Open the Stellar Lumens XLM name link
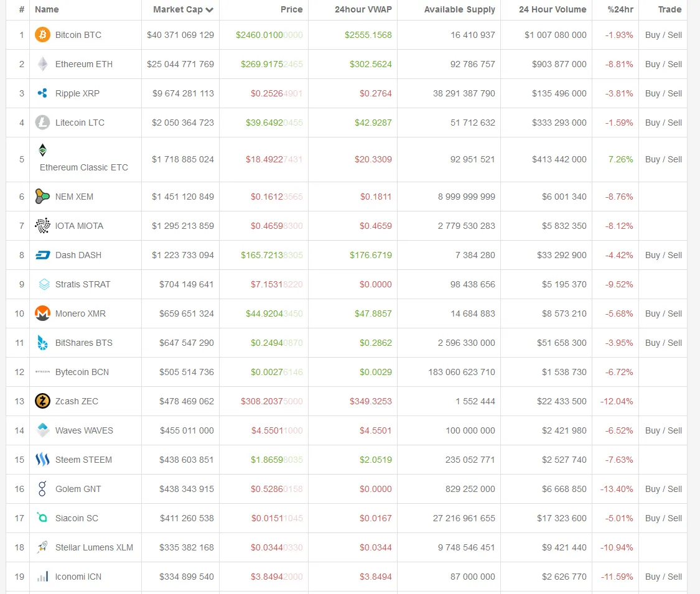The height and width of the screenshot is (594, 700). 94,547
